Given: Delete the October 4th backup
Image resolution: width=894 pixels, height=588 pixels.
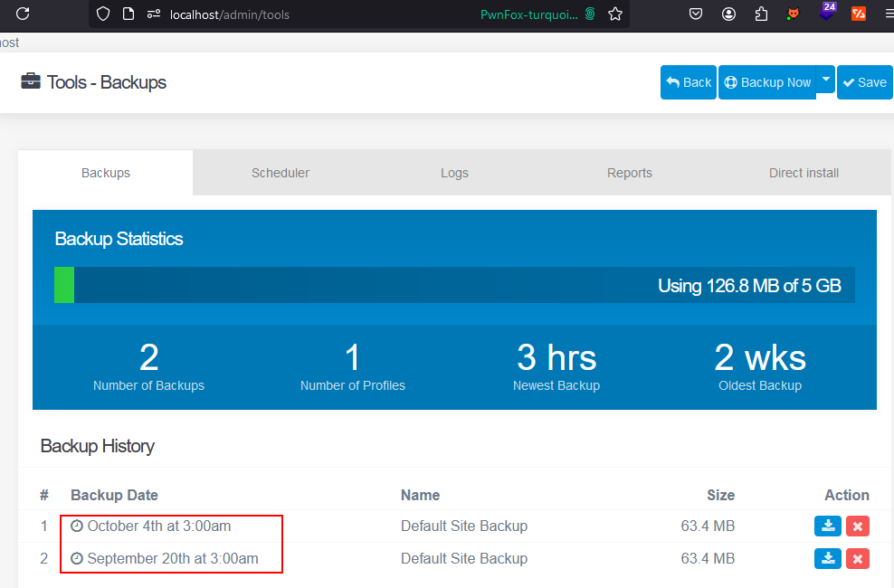Looking at the screenshot, I should tap(858, 526).
